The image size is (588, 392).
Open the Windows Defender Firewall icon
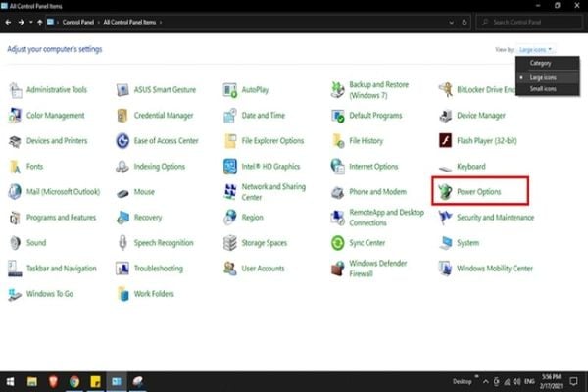pos(337,269)
